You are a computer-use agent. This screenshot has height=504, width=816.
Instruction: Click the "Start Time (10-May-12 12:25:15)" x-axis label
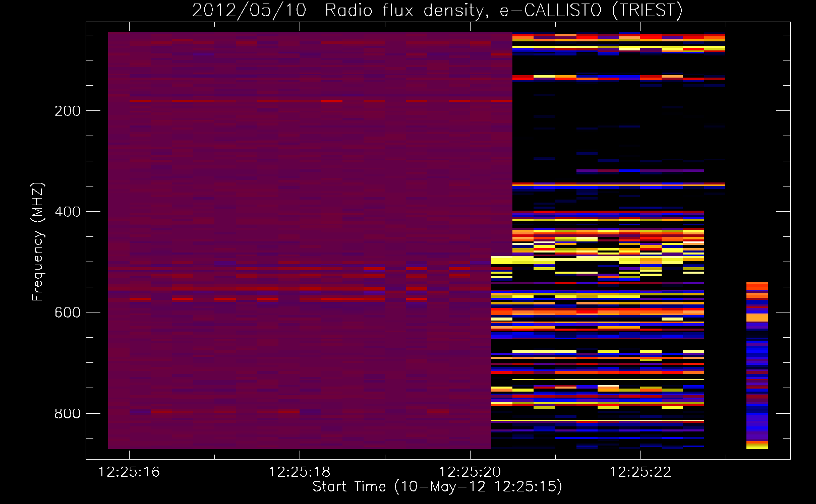point(437,487)
